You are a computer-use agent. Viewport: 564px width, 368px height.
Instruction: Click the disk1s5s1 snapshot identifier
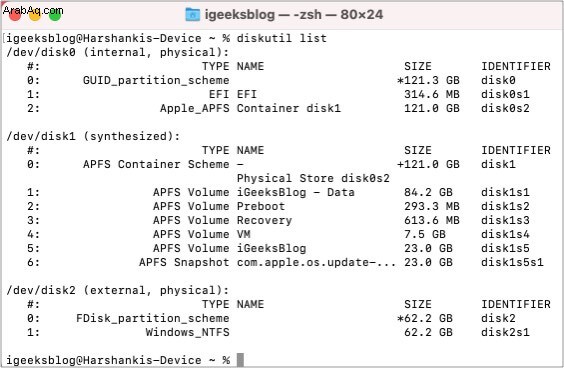(x=512, y=262)
